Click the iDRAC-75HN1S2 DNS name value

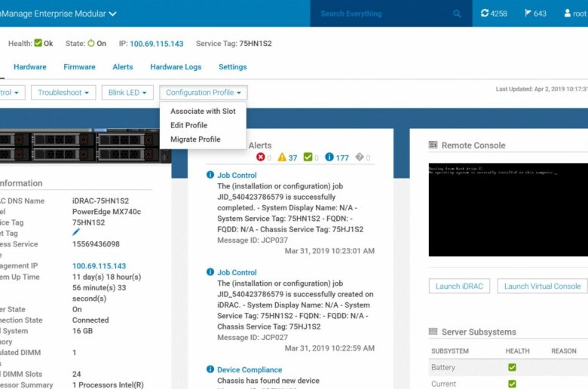click(100, 201)
